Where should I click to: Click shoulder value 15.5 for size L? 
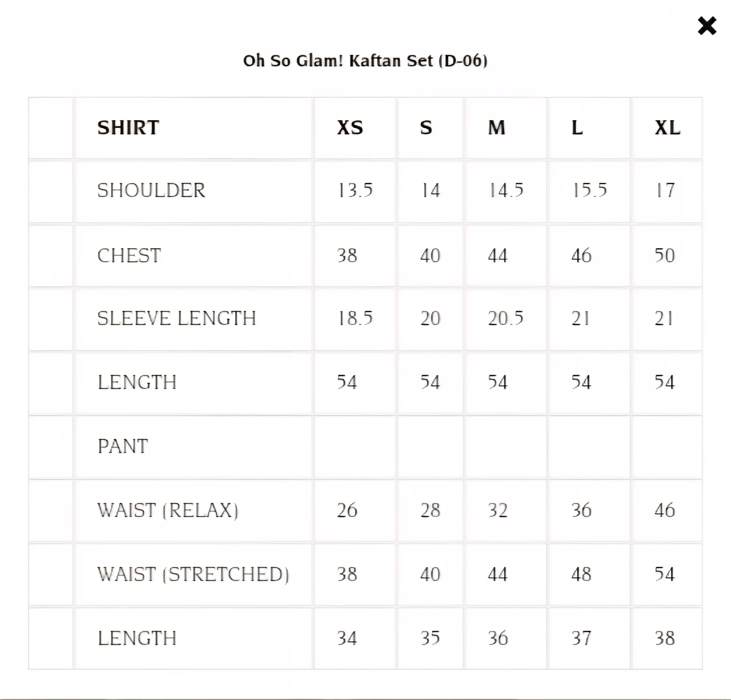(x=590, y=190)
